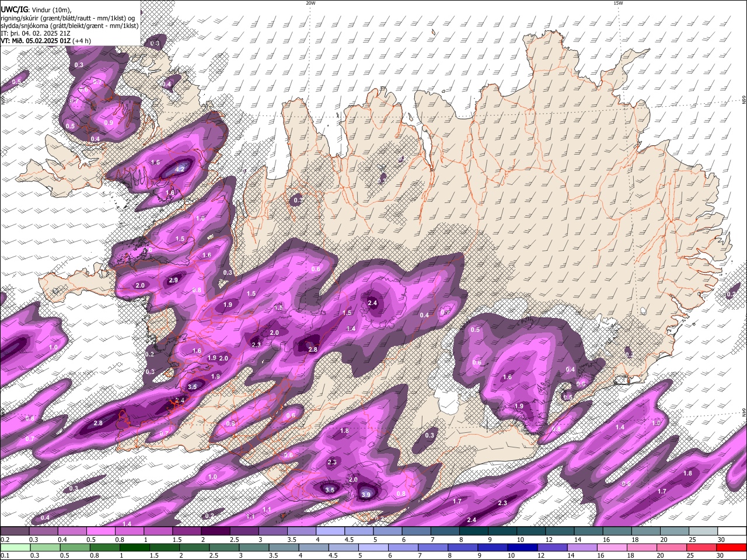Click the '4.5' label on the lower scale
The height and width of the screenshot is (560, 747).
point(333,555)
